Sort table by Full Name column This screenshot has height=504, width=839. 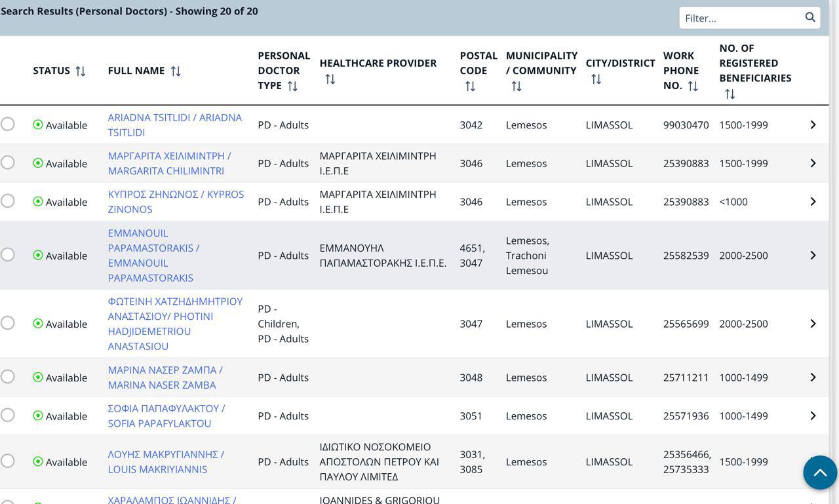click(x=176, y=71)
